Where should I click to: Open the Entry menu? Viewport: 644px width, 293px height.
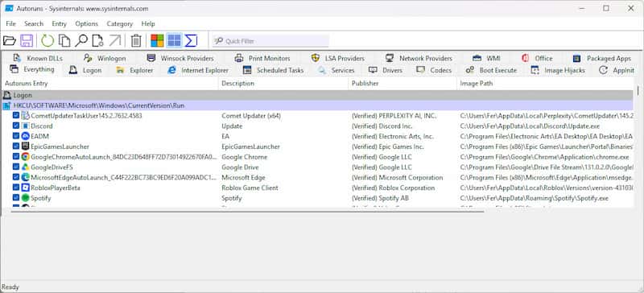[59, 24]
